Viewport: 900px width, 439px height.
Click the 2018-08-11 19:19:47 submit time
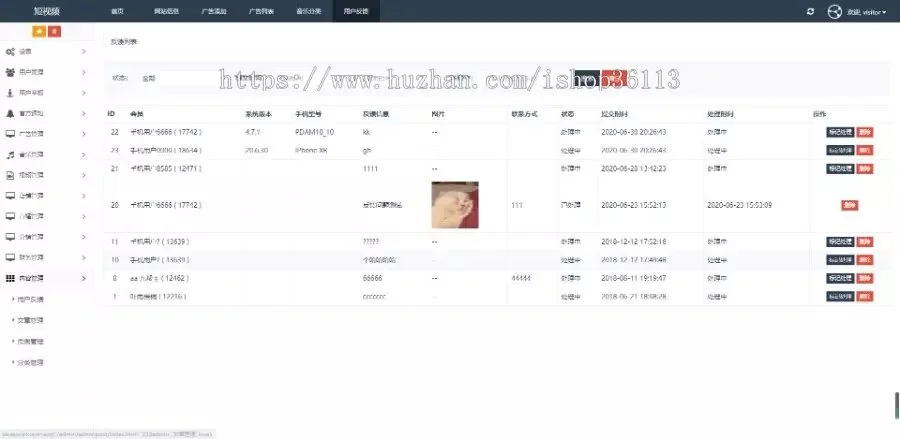(633, 278)
